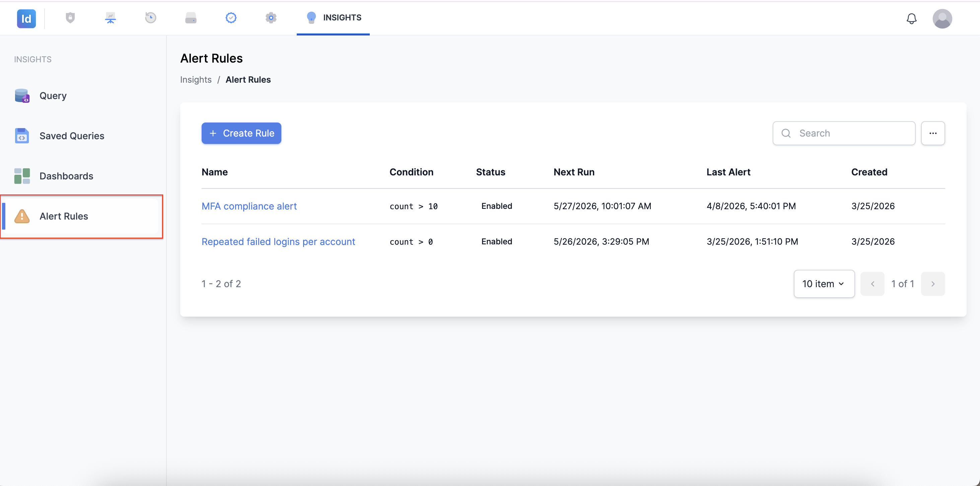Focus the Search input field
The image size is (980, 486).
[x=844, y=133]
